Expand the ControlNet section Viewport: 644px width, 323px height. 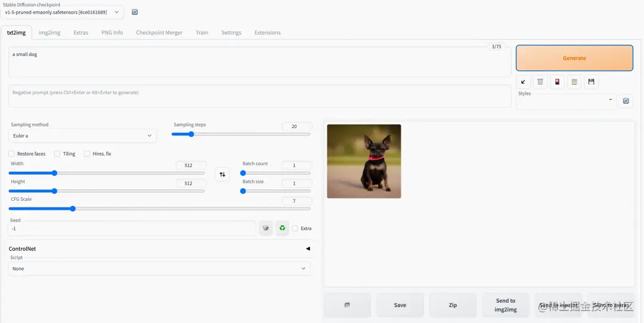click(159, 249)
